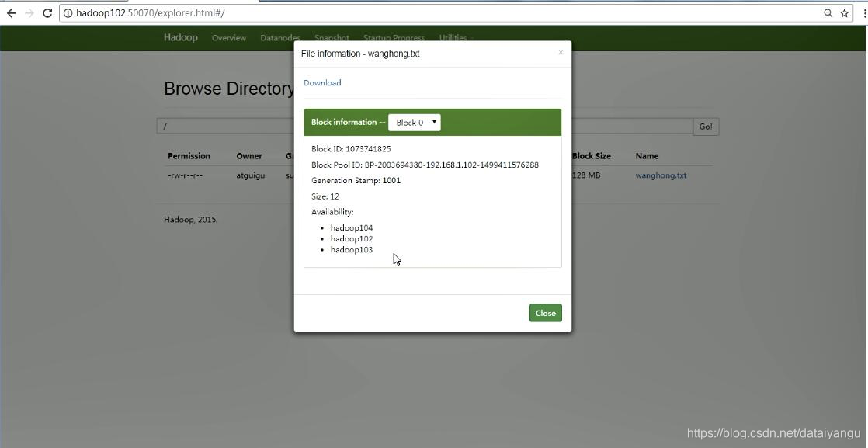This screenshot has height=448, width=868.
Task: Open the Utilities nav menu
Action: (456, 38)
